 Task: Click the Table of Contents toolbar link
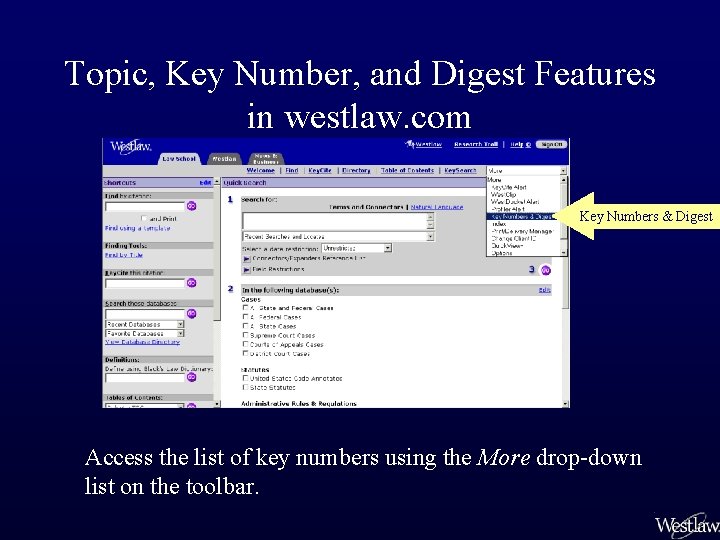click(407, 170)
